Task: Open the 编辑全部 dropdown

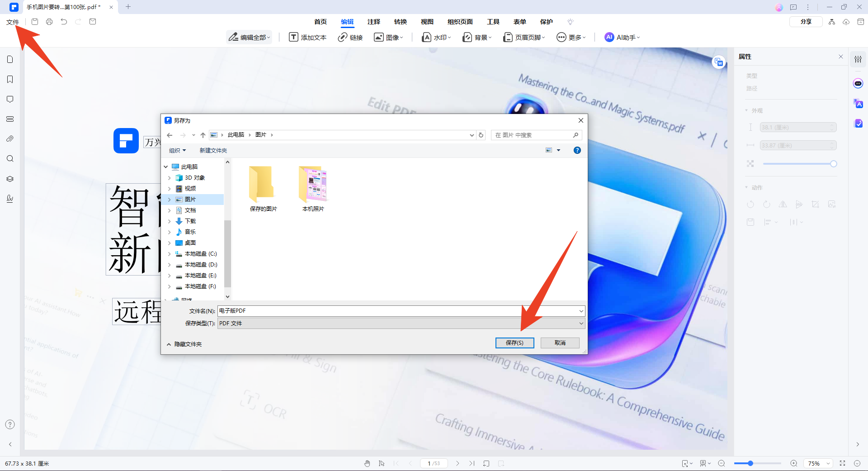Action: (250, 37)
